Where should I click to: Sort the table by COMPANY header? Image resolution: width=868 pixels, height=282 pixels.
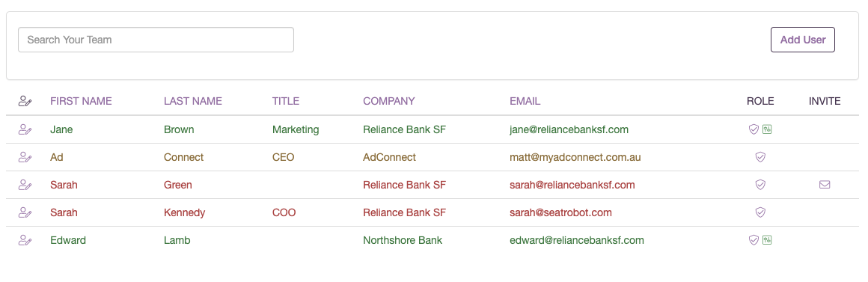tap(388, 101)
